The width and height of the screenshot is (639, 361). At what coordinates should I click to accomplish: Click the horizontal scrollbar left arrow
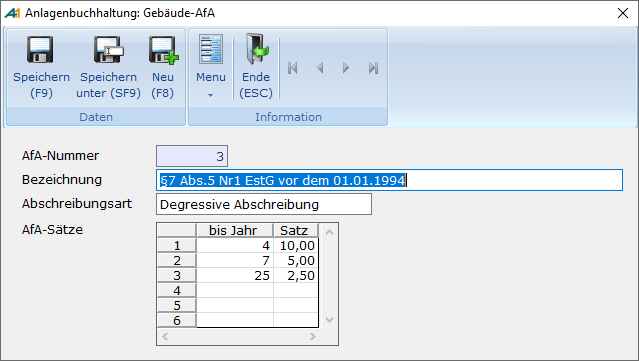pos(165,337)
